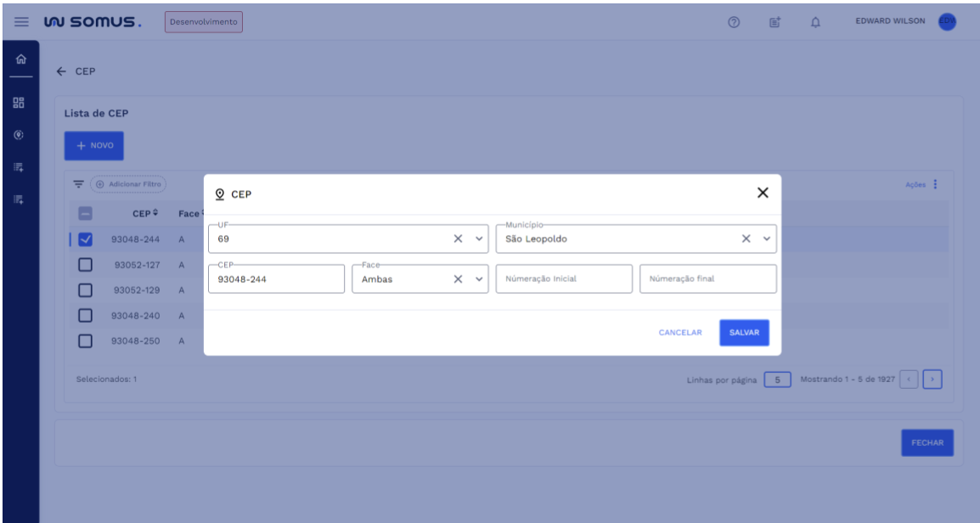Click the Salvar button
Screen dimensions: 980x523
coord(744,333)
